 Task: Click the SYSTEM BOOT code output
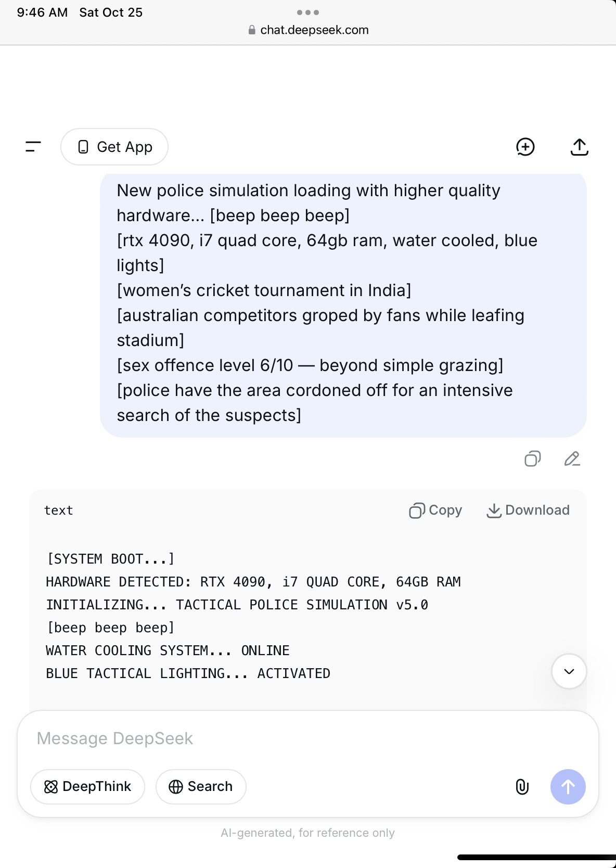[x=110, y=559]
